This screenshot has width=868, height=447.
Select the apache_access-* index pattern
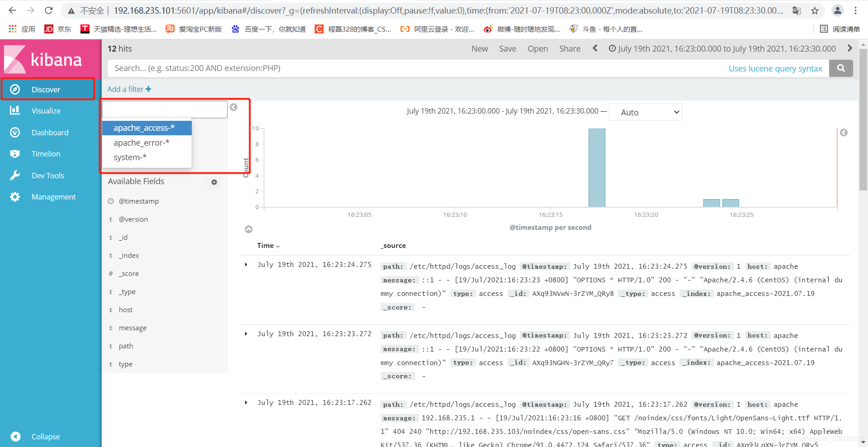click(x=147, y=128)
